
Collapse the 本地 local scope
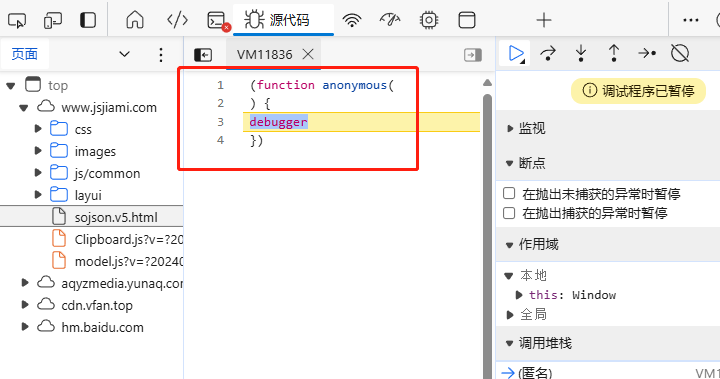(508, 276)
